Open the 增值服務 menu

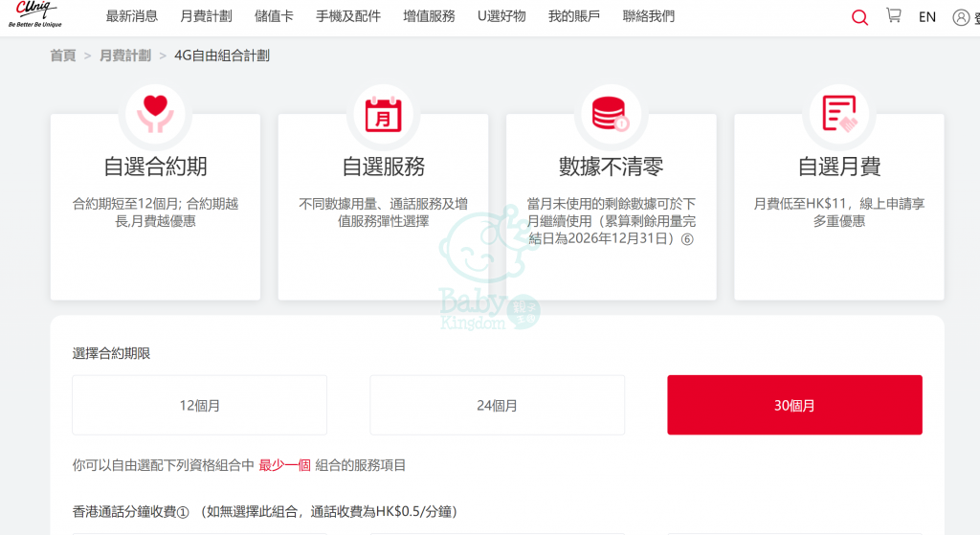429,16
